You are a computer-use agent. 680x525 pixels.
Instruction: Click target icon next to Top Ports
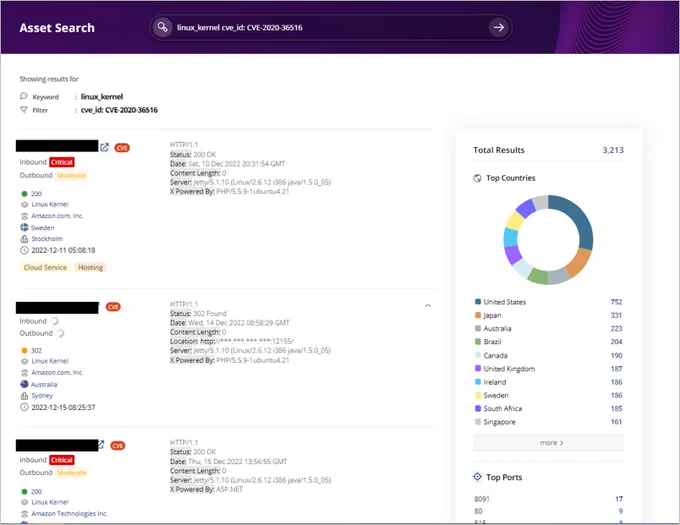(x=477, y=477)
